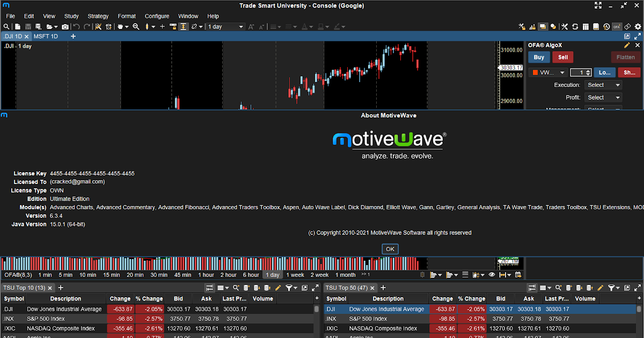644x338 pixels.
Task: Click OK in About MotiveWave dialog
Action: pyautogui.click(x=390, y=249)
